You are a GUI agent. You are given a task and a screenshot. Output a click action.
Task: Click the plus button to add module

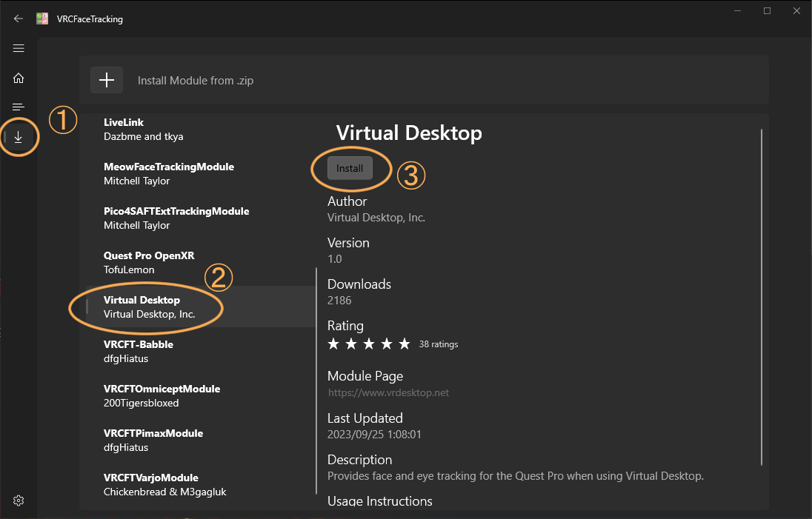coord(107,80)
